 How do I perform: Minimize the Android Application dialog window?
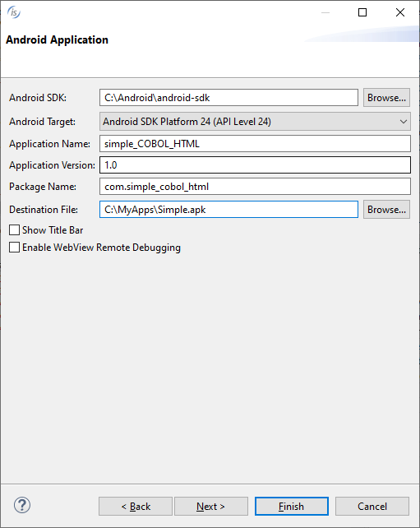pyautogui.click(x=325, y=12)
